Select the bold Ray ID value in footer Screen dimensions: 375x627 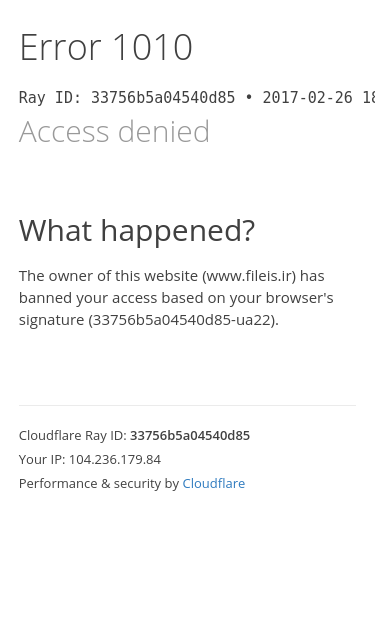tap(190, 435)
